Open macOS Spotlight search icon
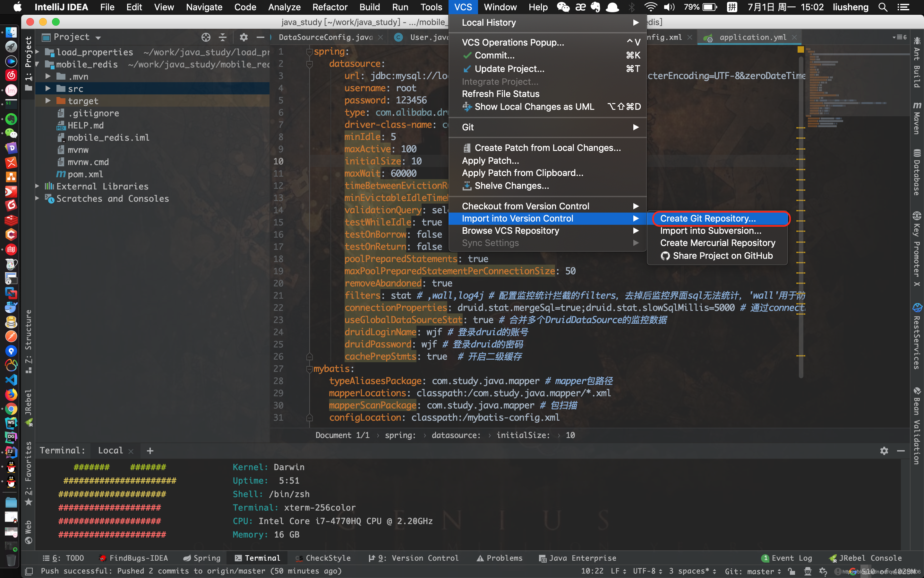Viewport: 924px width, 578px height. pos(883,7)
